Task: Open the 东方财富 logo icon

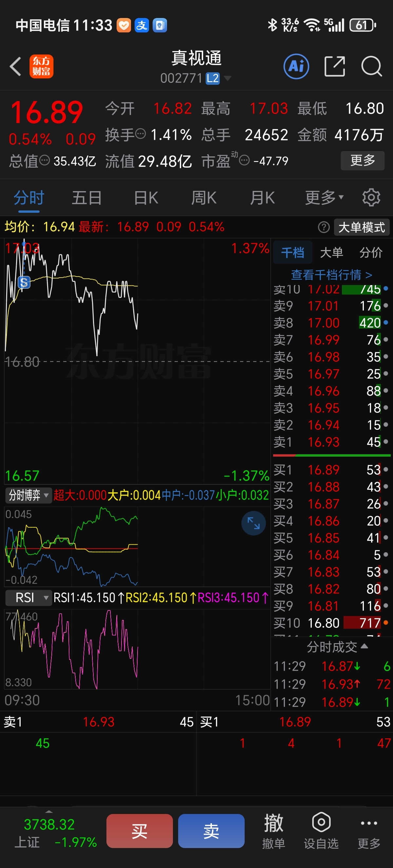Action: 42,66
